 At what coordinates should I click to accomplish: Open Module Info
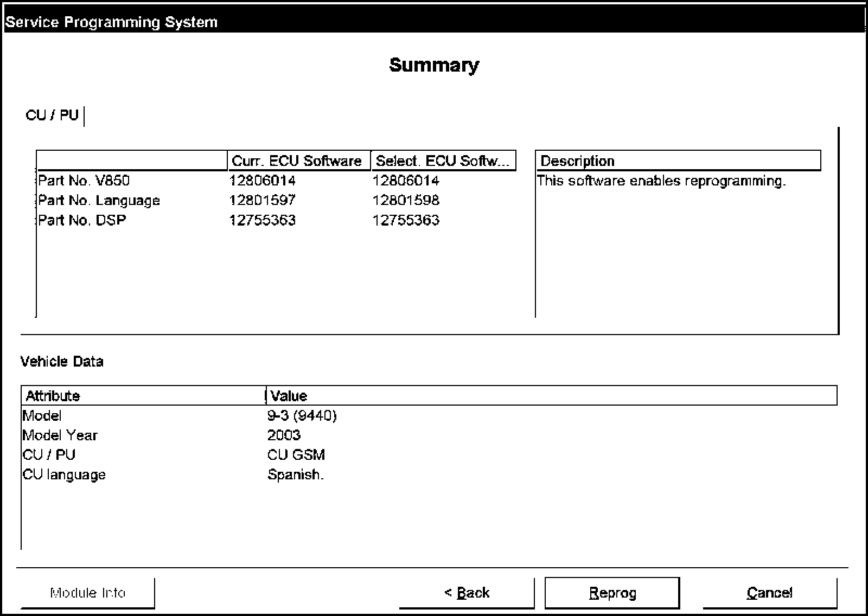[x=88, y=593]
